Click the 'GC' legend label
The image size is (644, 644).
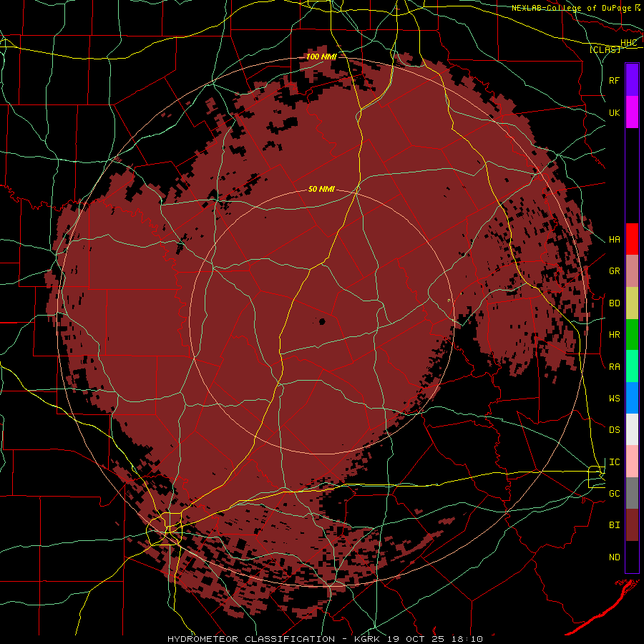pos(614,494)
